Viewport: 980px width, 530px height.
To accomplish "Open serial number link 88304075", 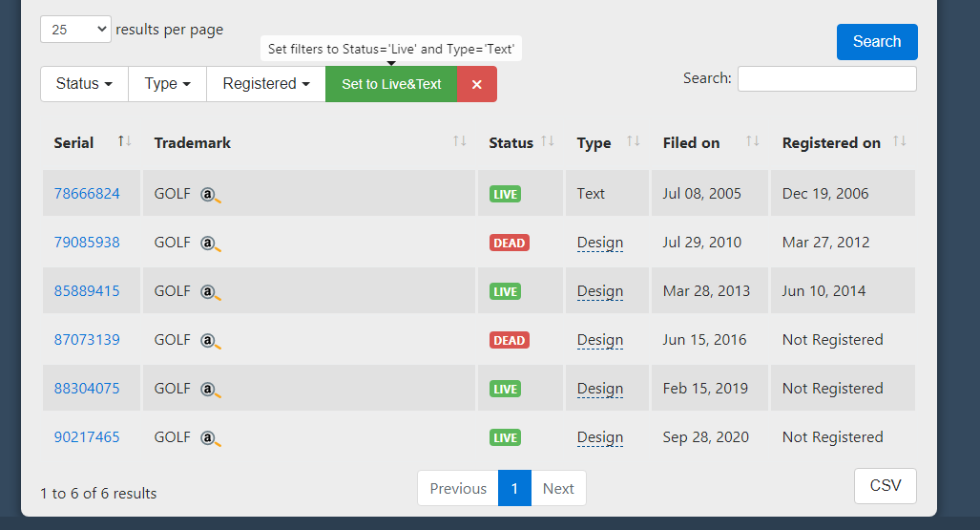I will [87, 389].
